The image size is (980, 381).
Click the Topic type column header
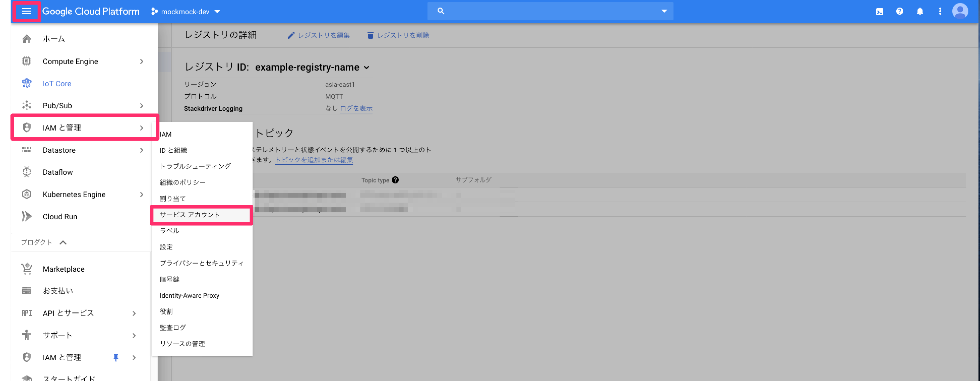pos(375,180)
